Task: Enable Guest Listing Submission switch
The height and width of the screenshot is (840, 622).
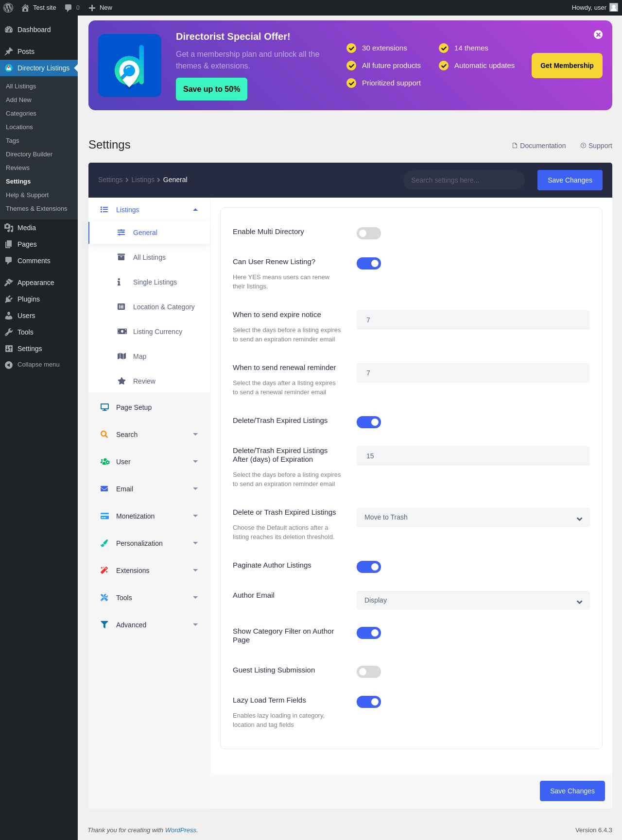Action: point(369,672)
